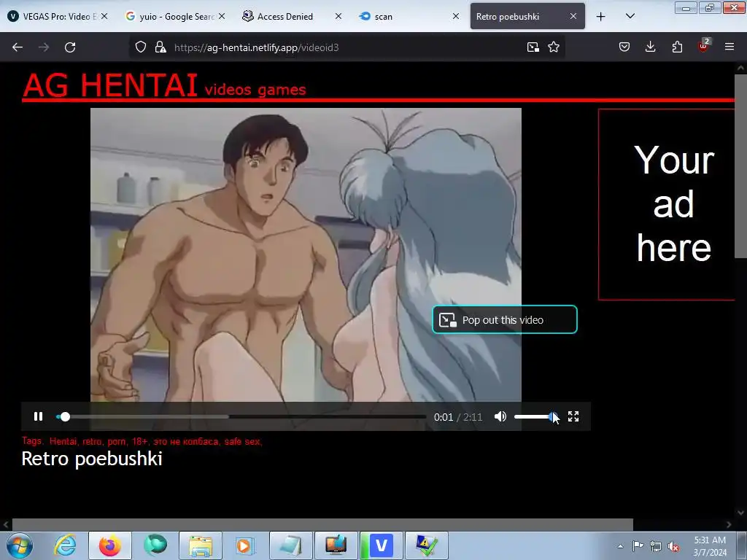Click the vertical page scrollbar thumb
This screenshot has height=560, width=747.
click(x=740, y=166)
